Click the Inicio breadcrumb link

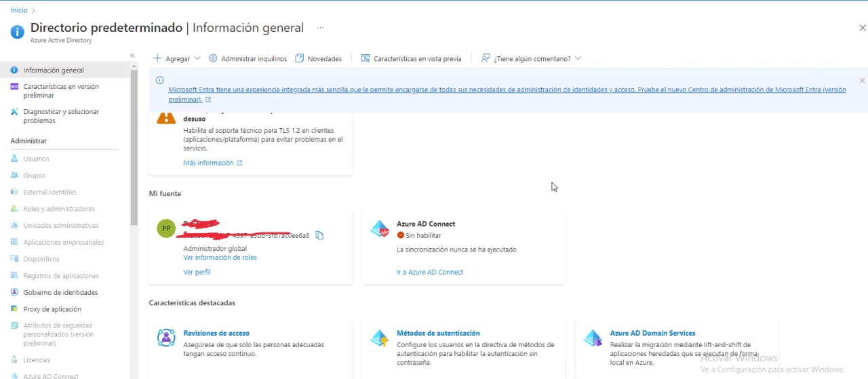tap(19, 10)
